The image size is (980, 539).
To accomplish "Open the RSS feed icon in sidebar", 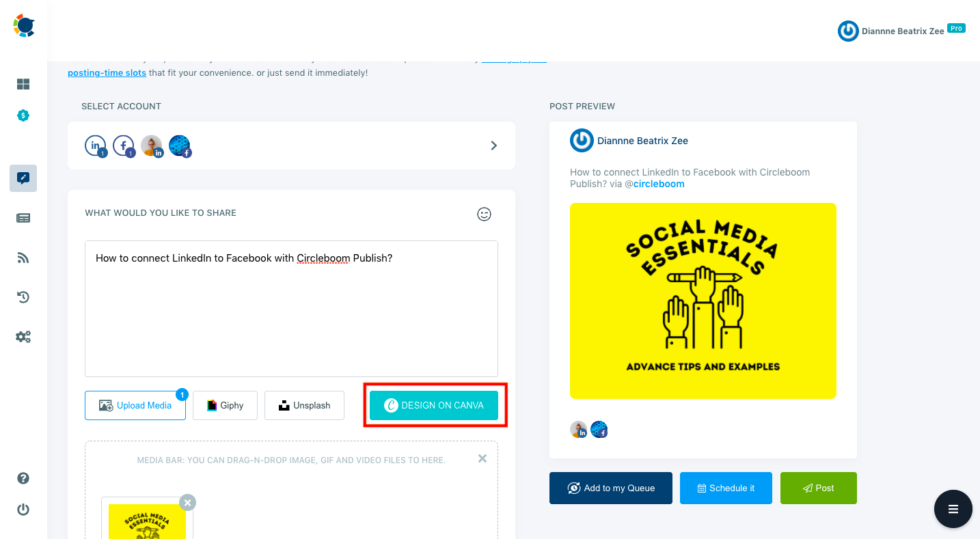I will [x=23, y=258].
